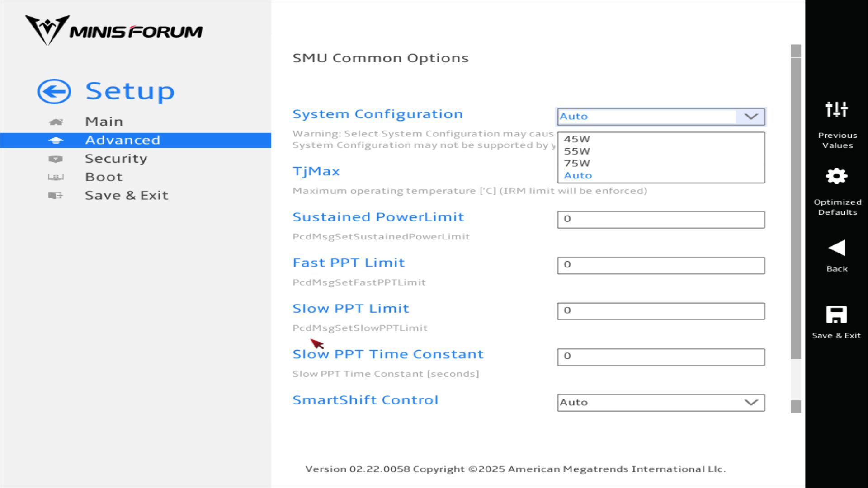Screen dimensions: 868x488
Task: Choose the 55W power option
Action: click(577, 151)
